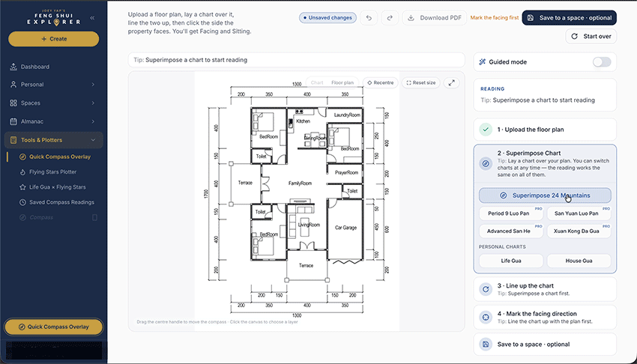The height and width of the screenshot is (364, 637).
Task: Select the Life Gua personal chart
Action: (x=510, y=261)
